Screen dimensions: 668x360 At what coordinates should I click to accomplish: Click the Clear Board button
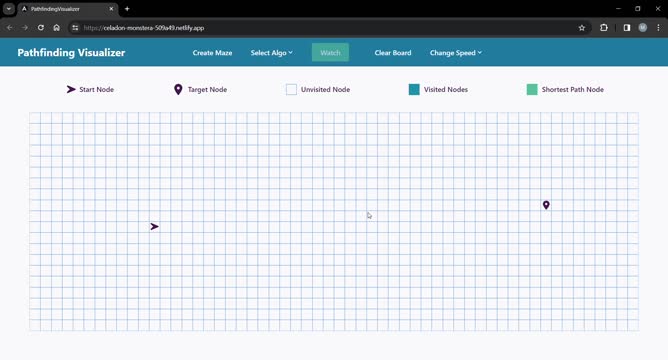[393, 53]
